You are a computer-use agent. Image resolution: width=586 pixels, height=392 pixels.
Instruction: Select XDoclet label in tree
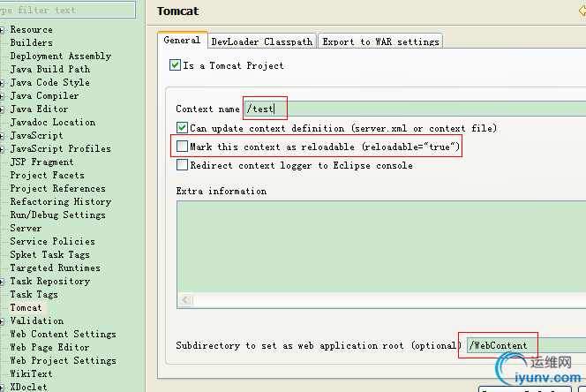(x=29, y=387)
